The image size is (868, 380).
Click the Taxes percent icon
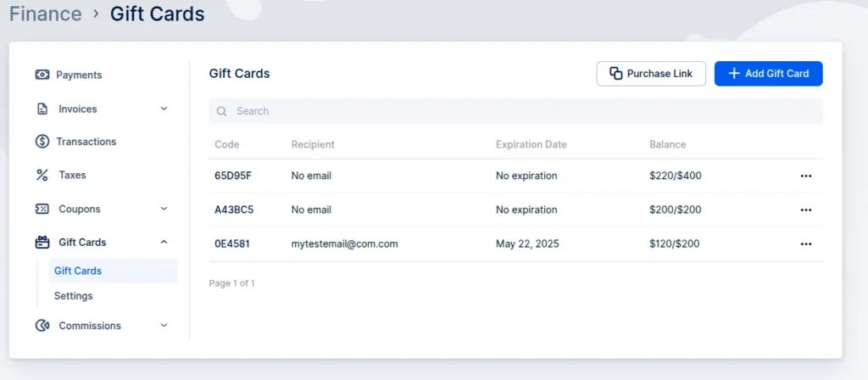point(42,176)
